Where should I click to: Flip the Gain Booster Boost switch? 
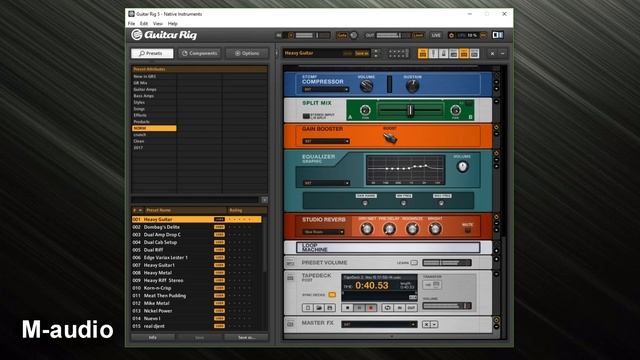[x=390, y=139]
